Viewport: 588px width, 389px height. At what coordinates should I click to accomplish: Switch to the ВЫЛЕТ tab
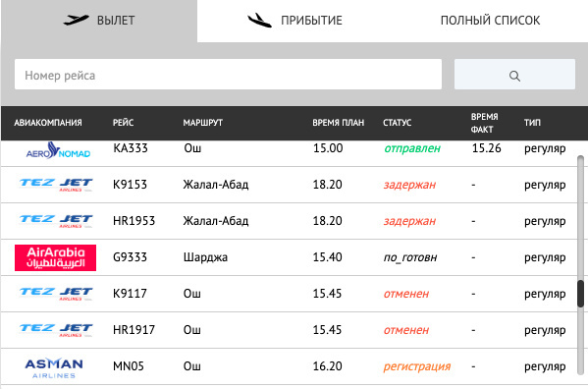tap(99, 21)
